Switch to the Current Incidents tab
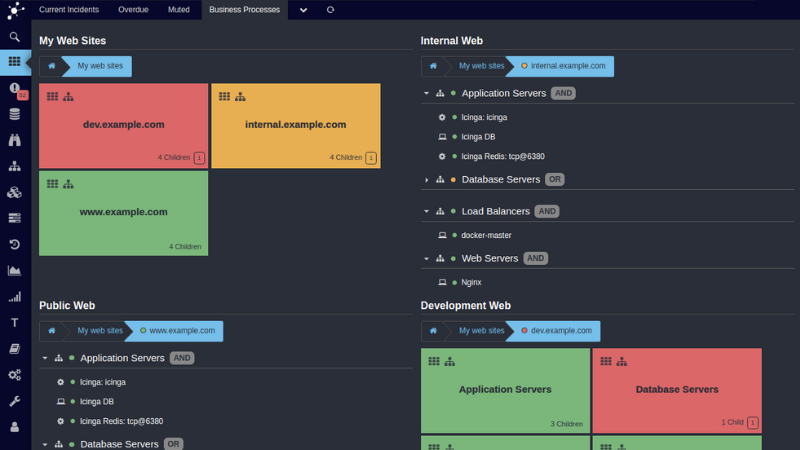Viewport: 800px width, 450px height. pos(69,9)
